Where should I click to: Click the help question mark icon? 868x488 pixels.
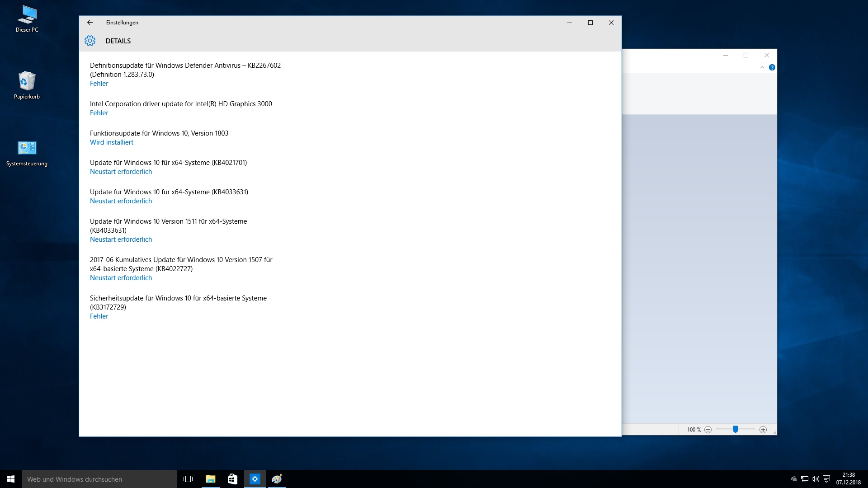[x=772, y=67]
